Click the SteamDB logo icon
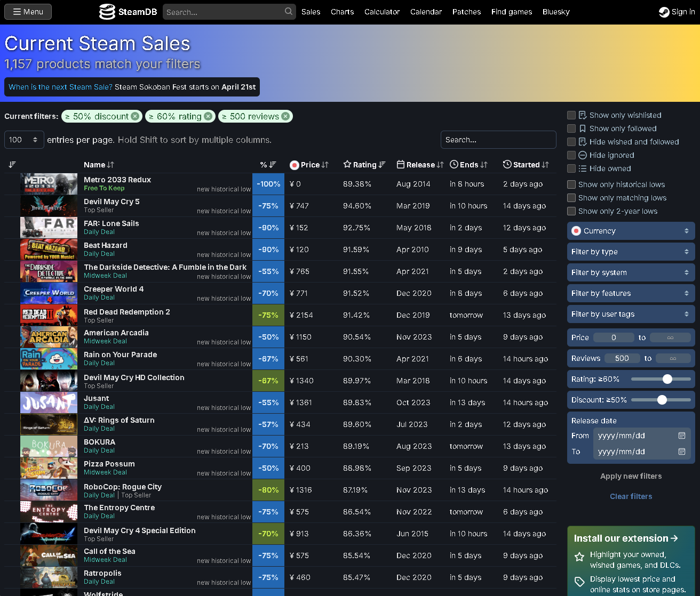Image resolution: width=700 pixels, height=596 pixels. [x=107, y=12]
